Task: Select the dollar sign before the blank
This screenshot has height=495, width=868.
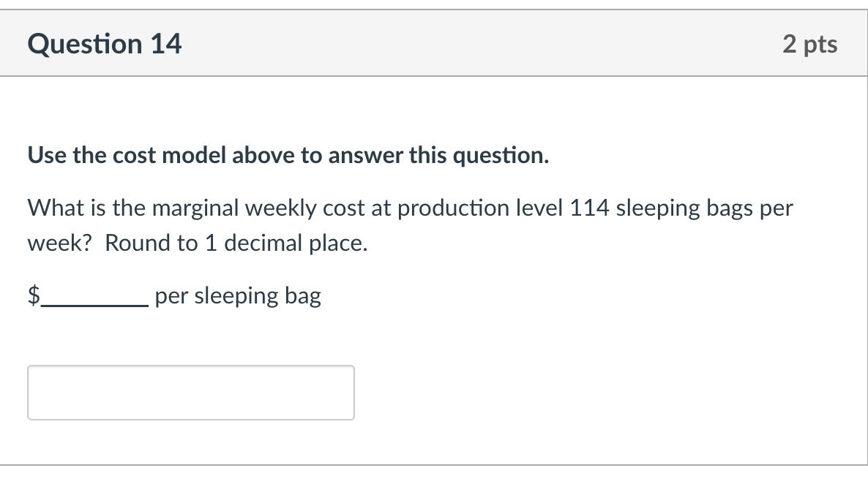Action: (33, 295)
